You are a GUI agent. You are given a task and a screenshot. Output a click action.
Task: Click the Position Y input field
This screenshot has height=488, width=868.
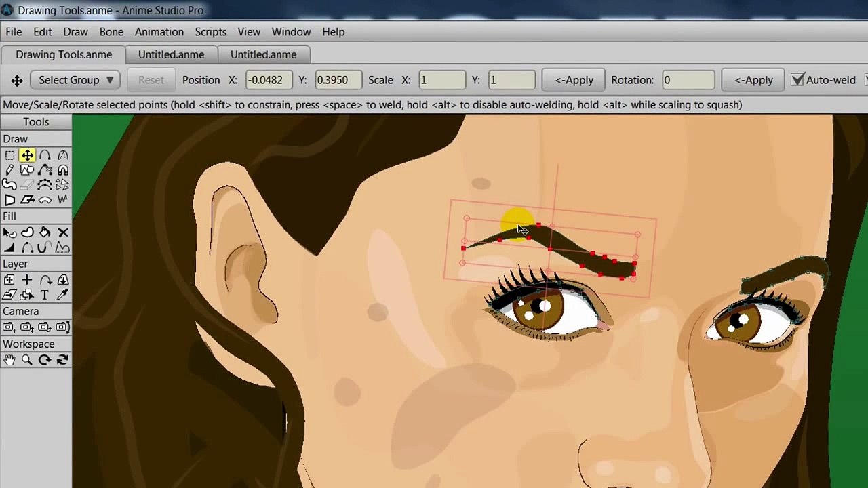[x=338, y=80]
